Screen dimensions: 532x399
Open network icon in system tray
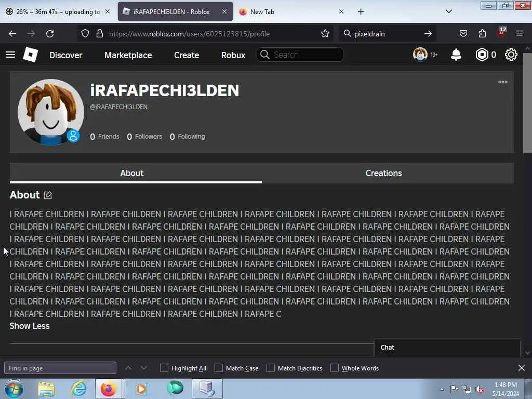coord(467,389)
